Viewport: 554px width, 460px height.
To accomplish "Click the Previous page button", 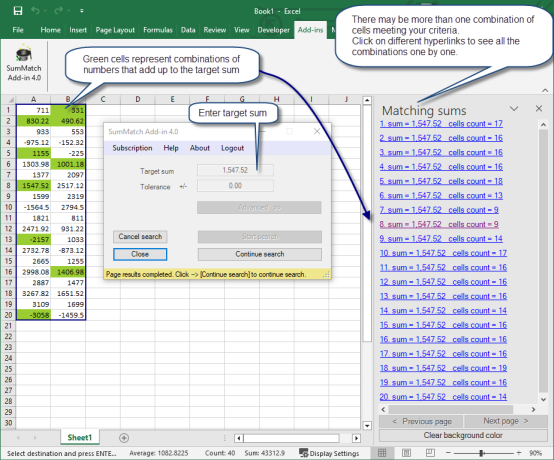I will pyautogui.click(x=421, y=421).
